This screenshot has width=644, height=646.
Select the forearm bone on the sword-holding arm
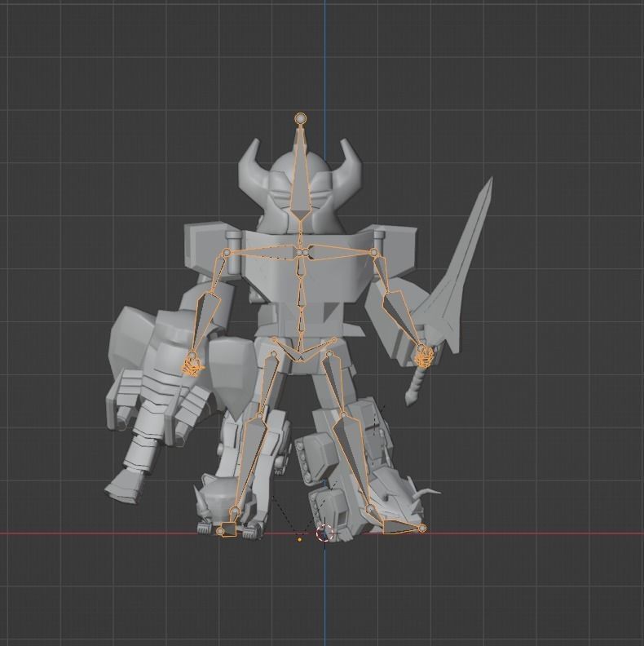click(x=402, y=316)
